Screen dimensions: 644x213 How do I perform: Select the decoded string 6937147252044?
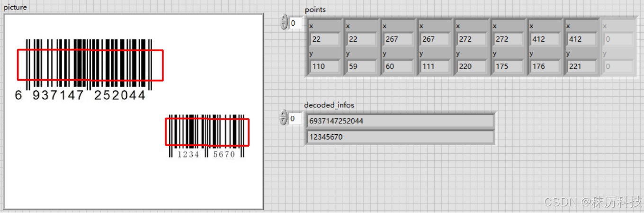click(x=400, y=121)
